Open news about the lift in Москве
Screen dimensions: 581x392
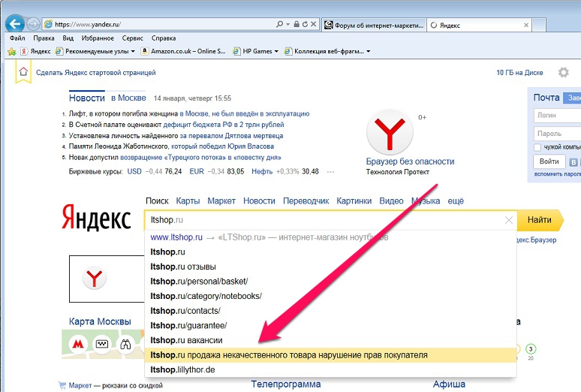pos(189,113)
